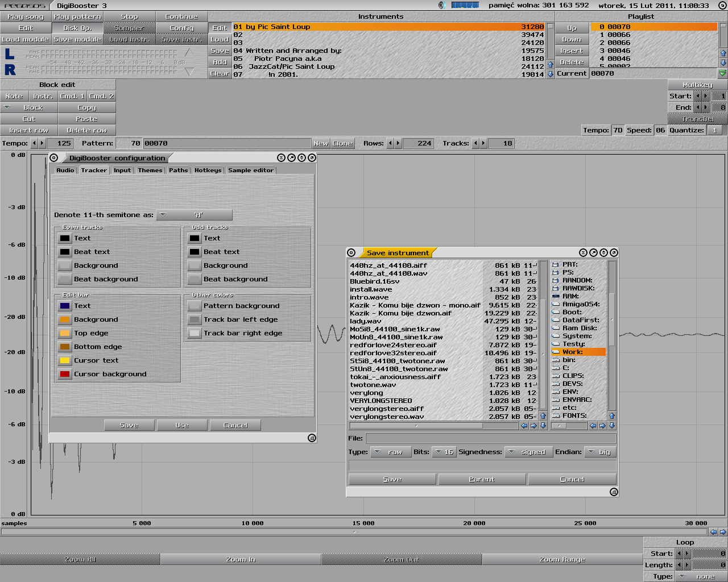
Task: Pick the Edit bar Cursor background red swatch
Action: point(65,374)
